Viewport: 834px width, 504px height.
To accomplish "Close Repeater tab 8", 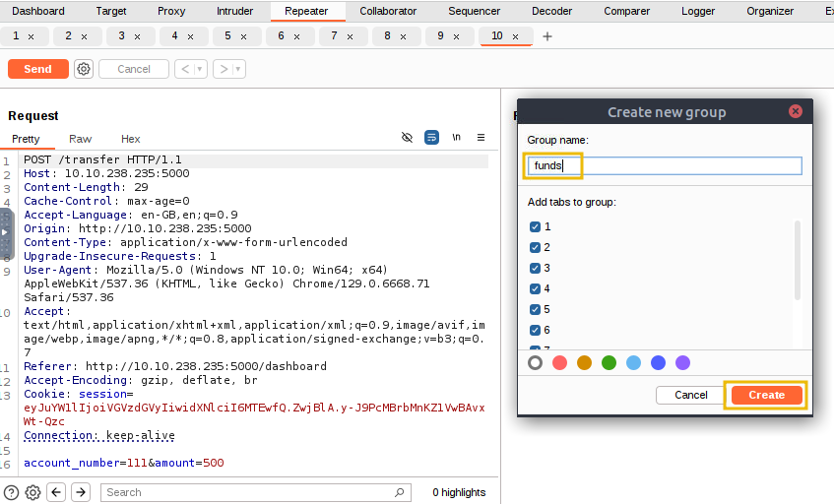I will (403, 36).
